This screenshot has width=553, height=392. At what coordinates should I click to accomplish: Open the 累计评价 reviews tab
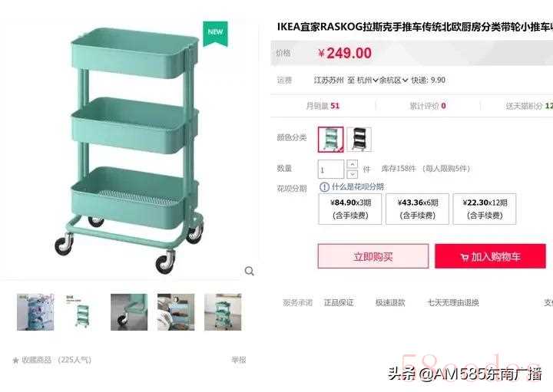click(x=428, y=106)
